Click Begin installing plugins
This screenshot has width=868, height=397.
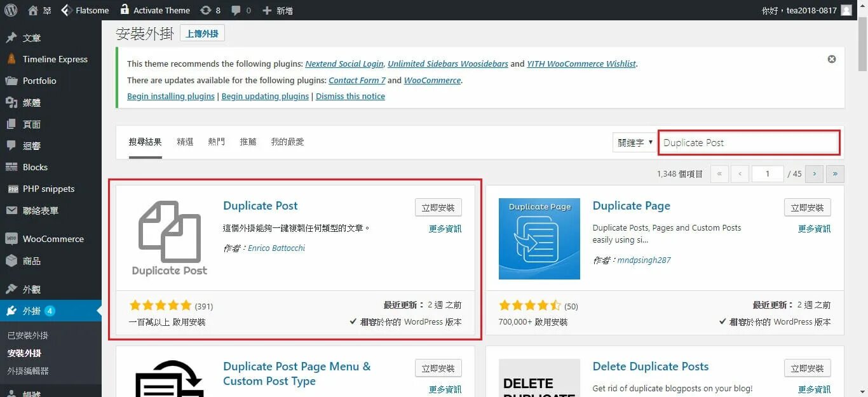pos(171,97)
